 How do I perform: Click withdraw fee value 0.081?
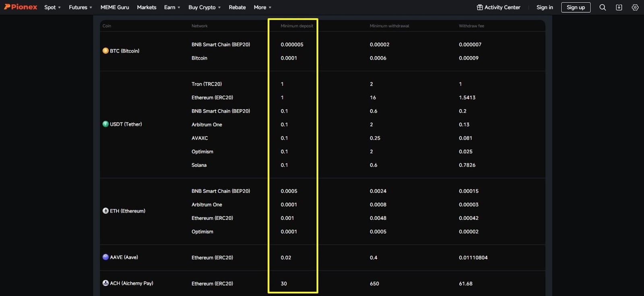[x=465, y=138]
